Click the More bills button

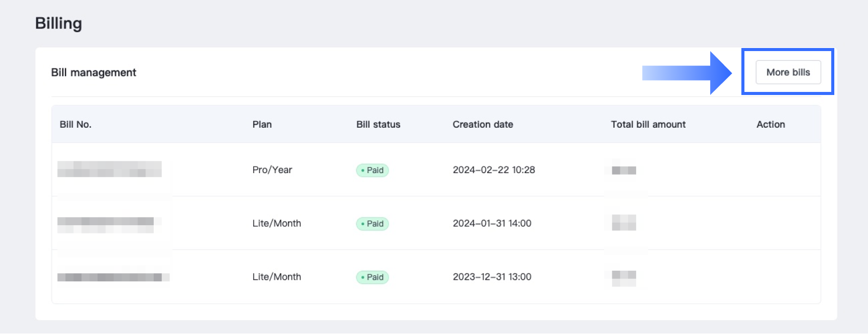click(x=788, y=73)
